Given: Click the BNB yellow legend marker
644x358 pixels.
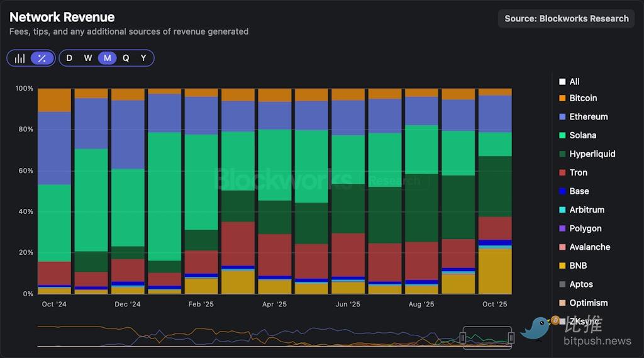Looking at the screenshot, I should 562,266.
